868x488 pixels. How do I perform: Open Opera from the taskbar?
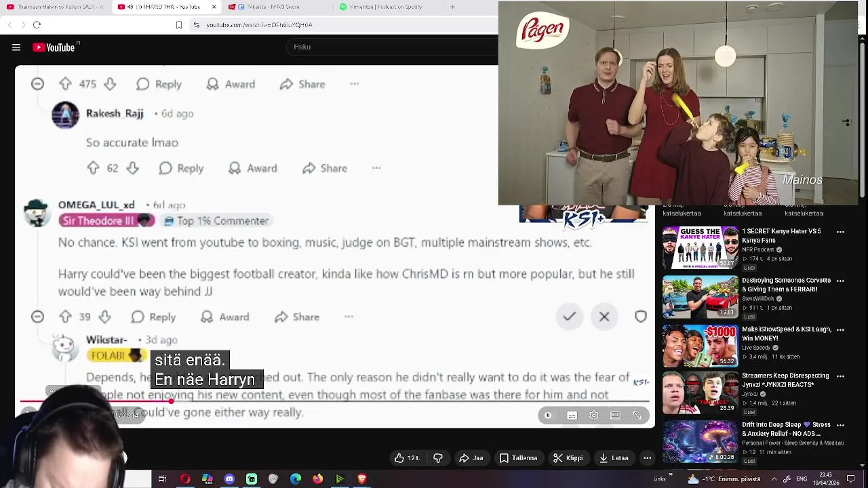tap(185, 479)
